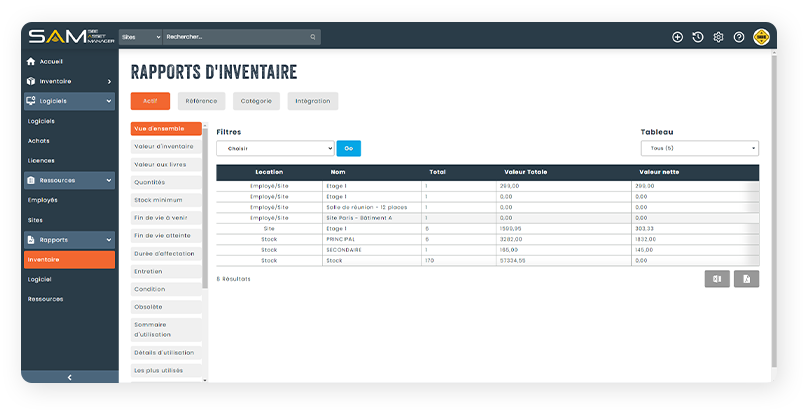Open the Valeur d'inventaire report
The width and height of the screenshot is (809, 416).
click(x=165, y=147)
